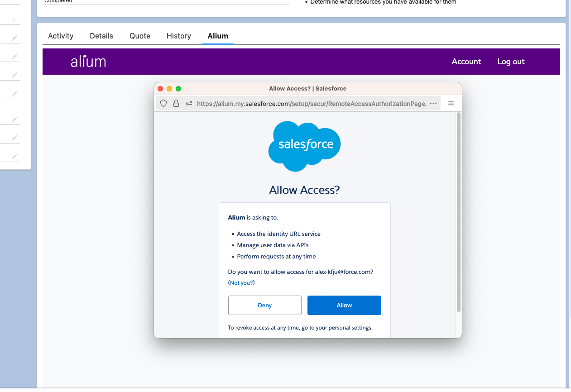Screen dimensions: 571x392
Task: Click the Not you? link
Action: [241, 283]
